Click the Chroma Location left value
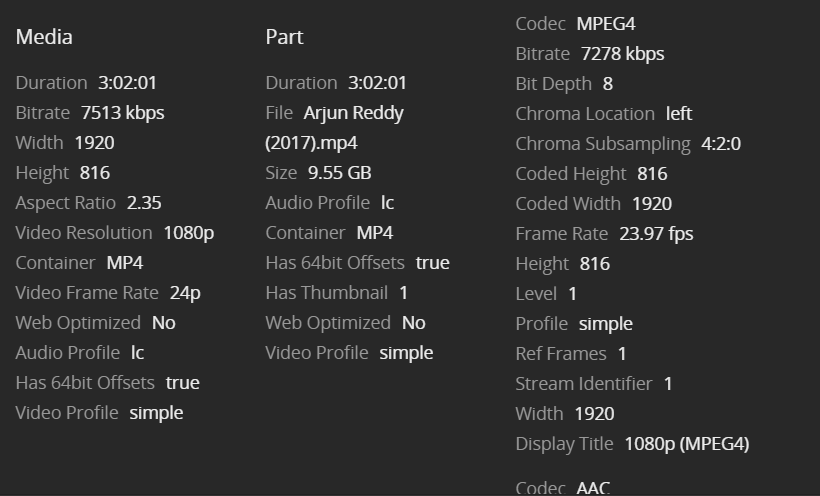 (678, 114)
